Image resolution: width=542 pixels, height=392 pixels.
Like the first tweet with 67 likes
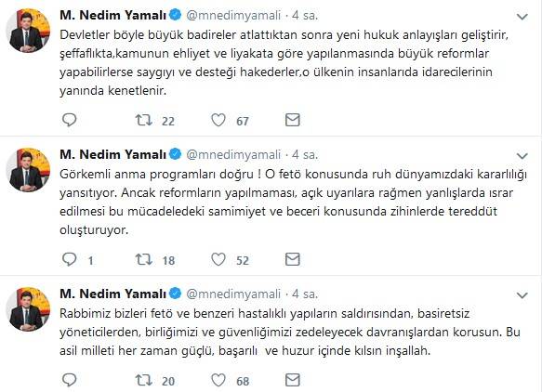218,120
